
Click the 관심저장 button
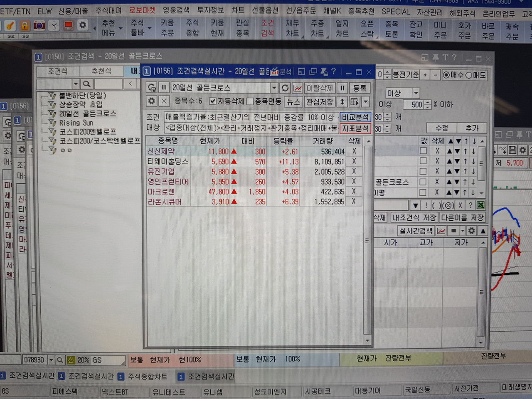(x=320, y=101)
